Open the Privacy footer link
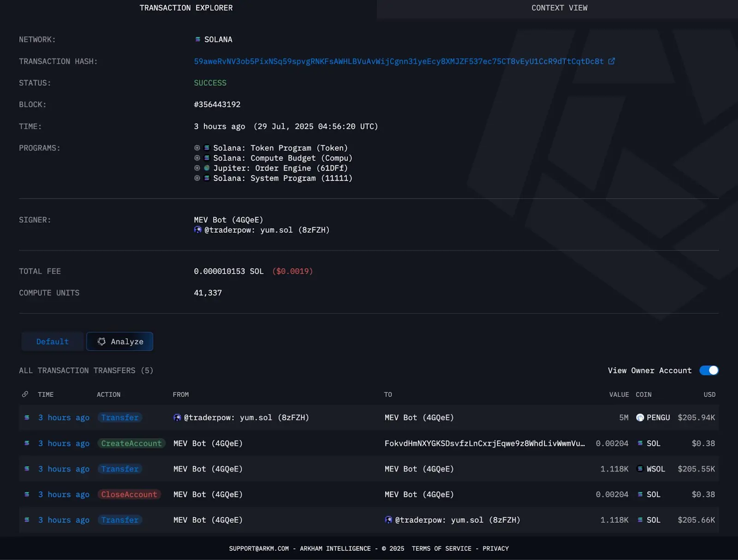This screenshot has width=738, height=560. pos(495,548)
